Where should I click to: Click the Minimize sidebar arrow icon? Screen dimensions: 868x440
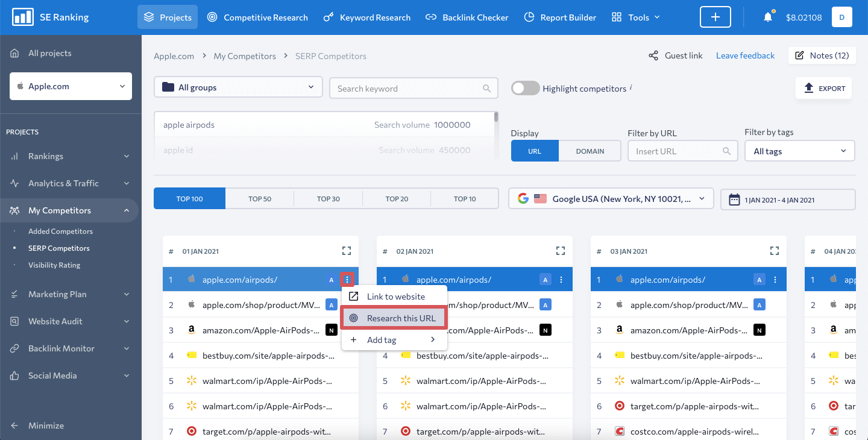tap(14, 426)
